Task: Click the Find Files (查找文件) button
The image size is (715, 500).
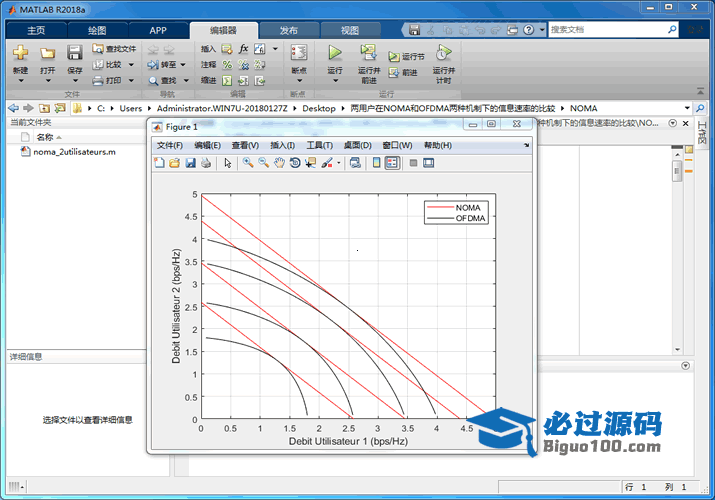Action: (x=114, y=49)
